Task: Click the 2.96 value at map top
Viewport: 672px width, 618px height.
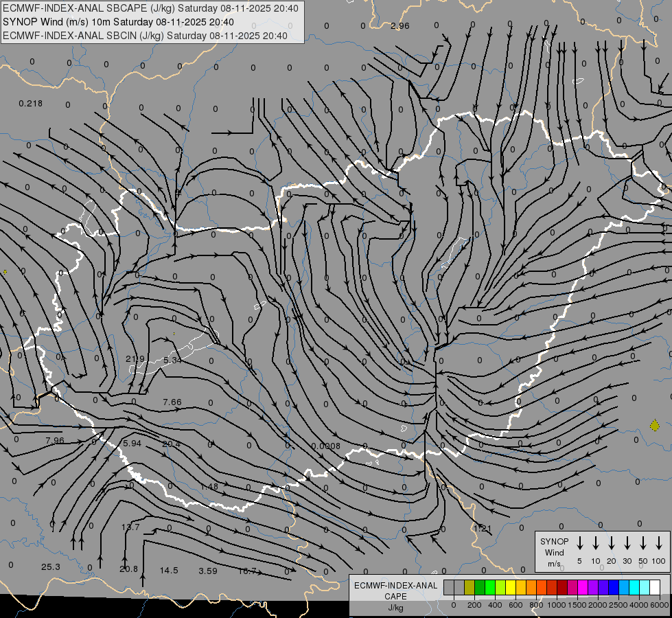Action: tap(400, 25)
